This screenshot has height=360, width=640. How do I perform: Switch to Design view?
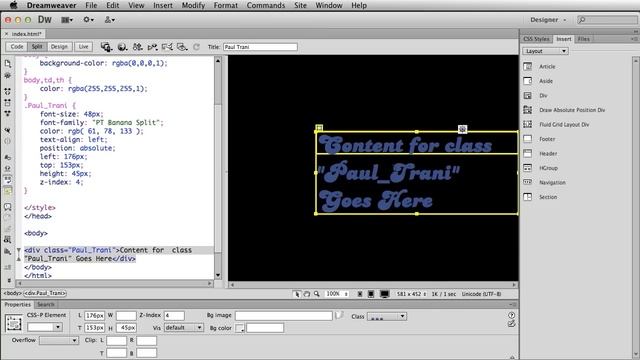(59, 47)
